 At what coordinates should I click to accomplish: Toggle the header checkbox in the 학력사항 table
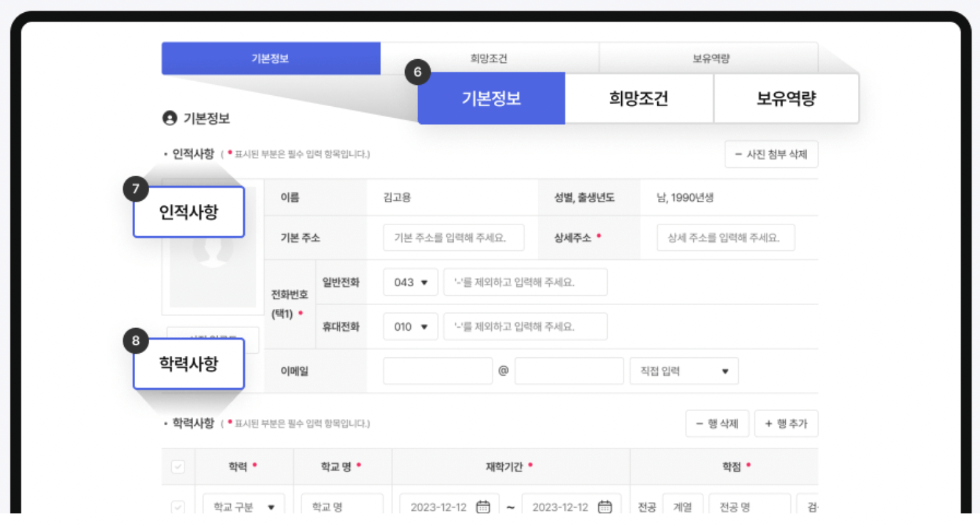[178, 467]
